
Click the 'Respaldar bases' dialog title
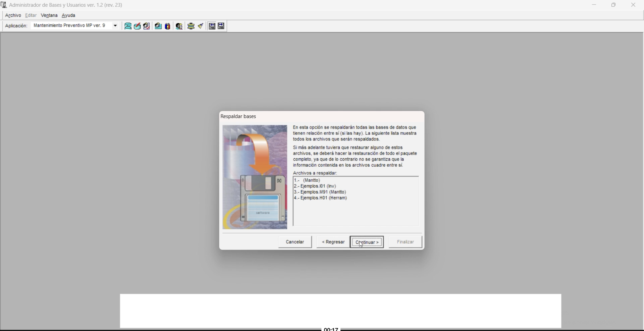(x=238, y=116)
